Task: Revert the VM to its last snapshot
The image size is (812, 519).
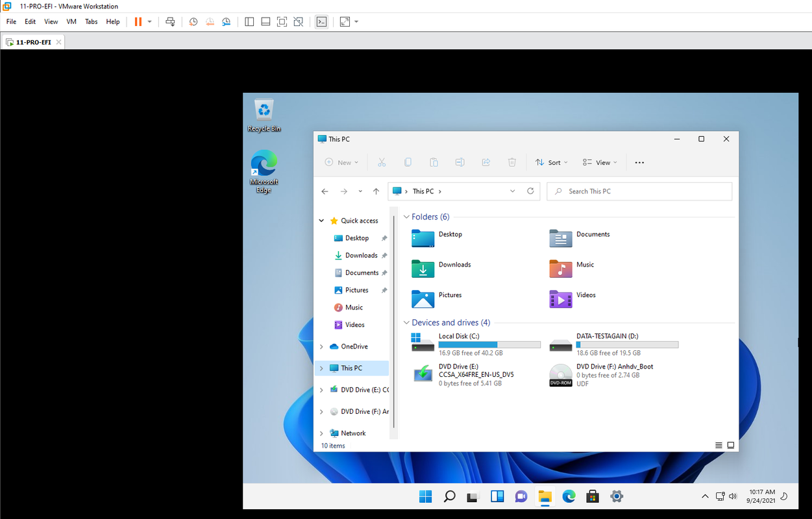Action: 210,21
